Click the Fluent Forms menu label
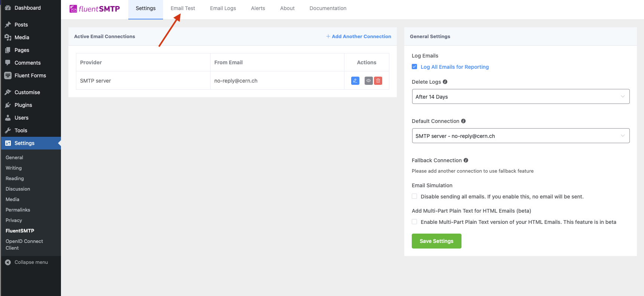Viewport: 644px width, 296px height. point(30,75)
